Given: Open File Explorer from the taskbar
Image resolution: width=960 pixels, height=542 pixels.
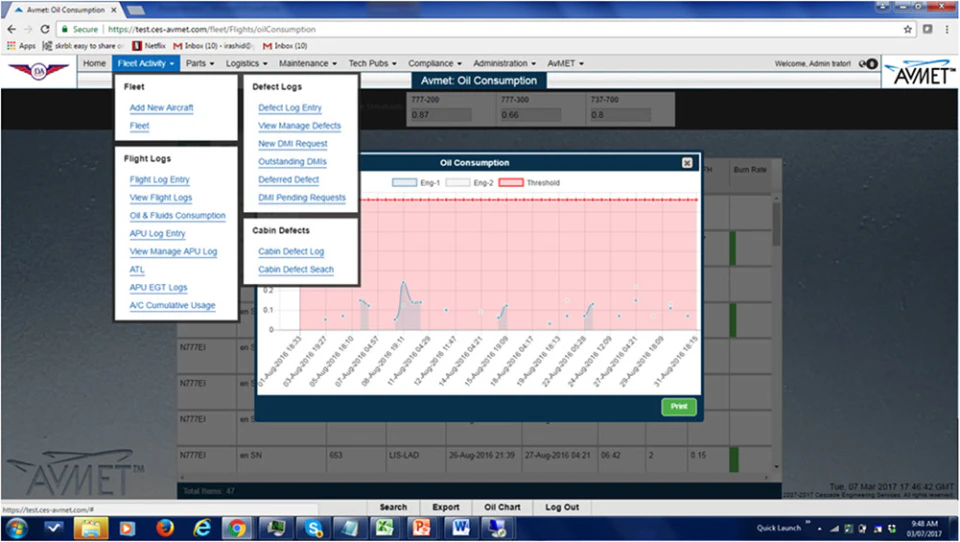Looking at the screenshot, I should point(91,528).
